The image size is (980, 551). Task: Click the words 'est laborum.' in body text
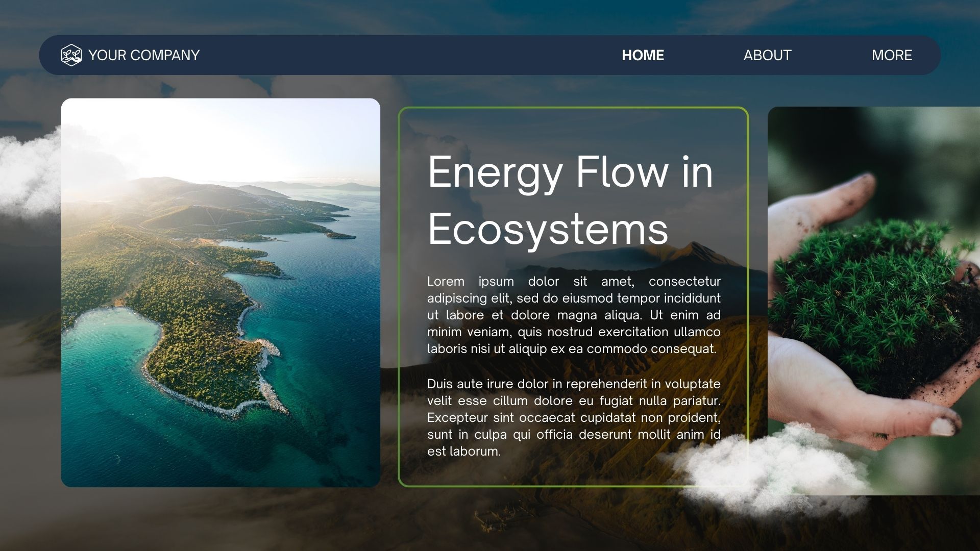(463, 452)
